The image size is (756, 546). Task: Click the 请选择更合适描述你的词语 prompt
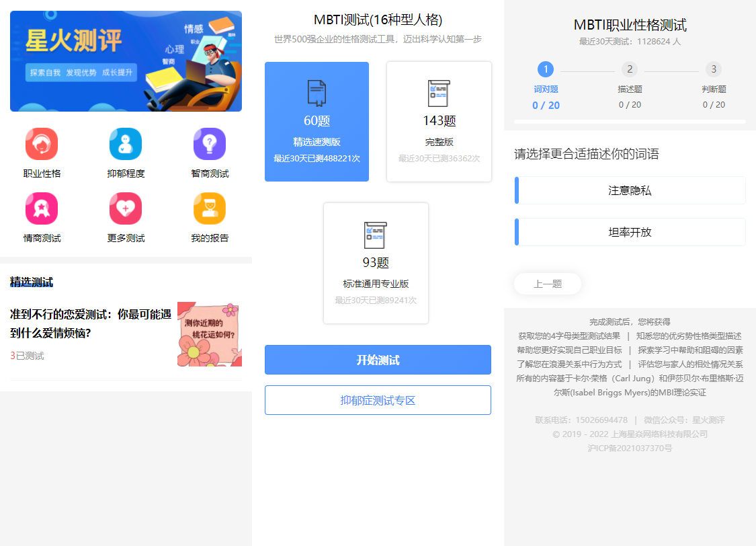[586, 154]
